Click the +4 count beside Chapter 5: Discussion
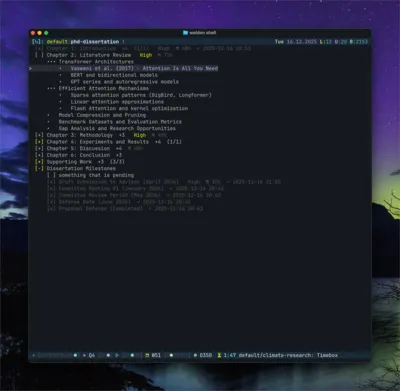Image resolution: width=400 pixels, height=391 pixels. 119,148
